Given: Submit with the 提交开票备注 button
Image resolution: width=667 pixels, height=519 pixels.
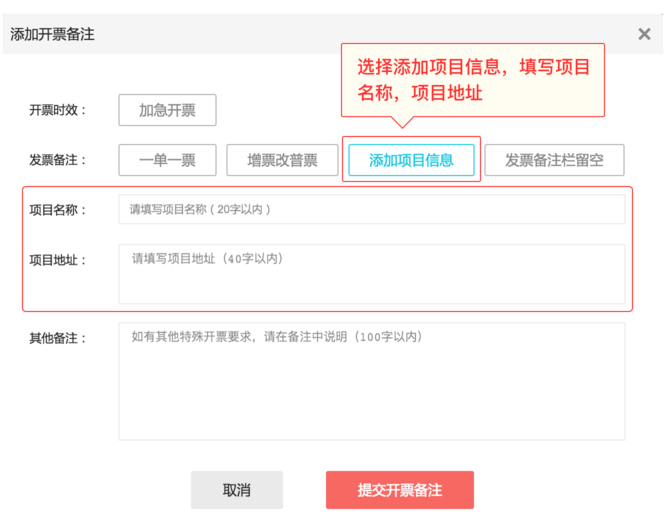Looking at the screenshot, I should (x=399, y=490).
